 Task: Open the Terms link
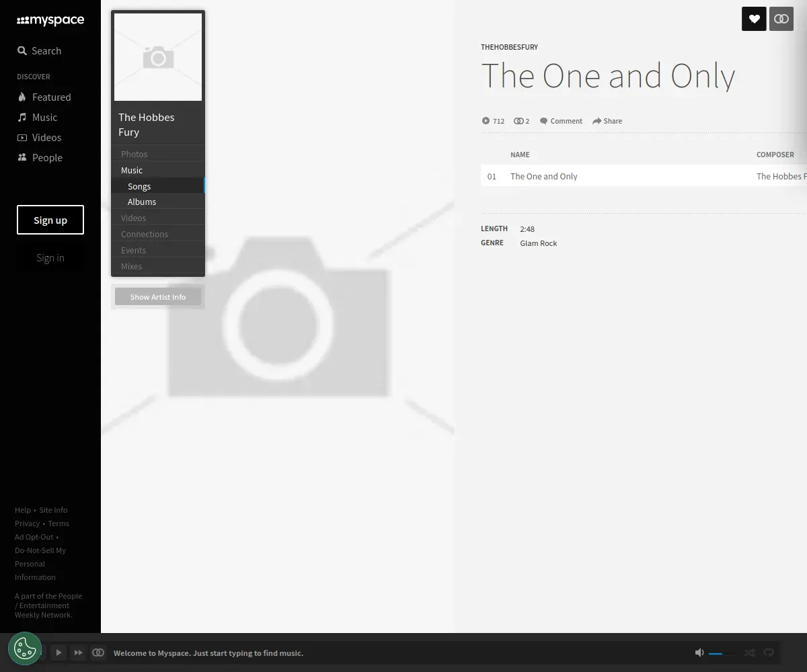59,523
